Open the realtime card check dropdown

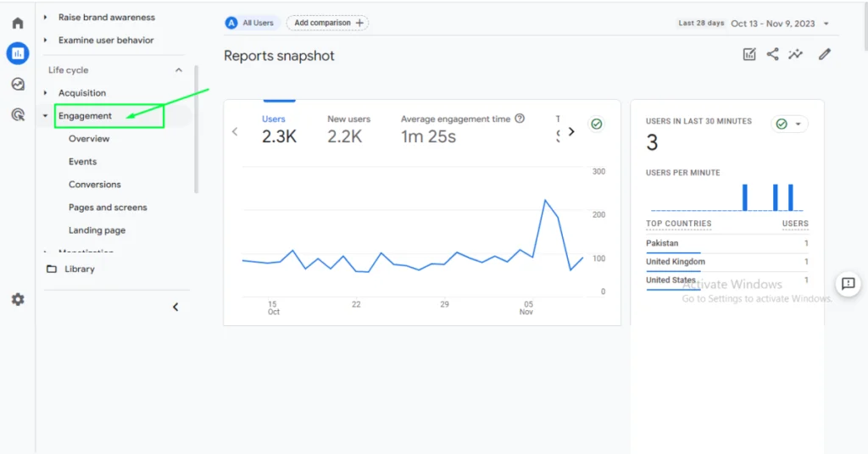789,125
